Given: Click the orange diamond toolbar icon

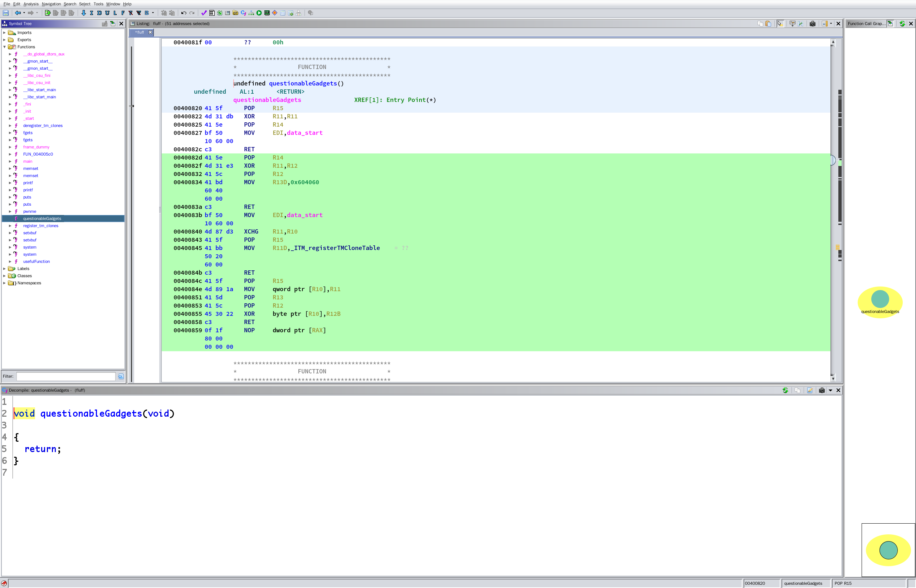Looking at the screenshot, I should point(275,13).
